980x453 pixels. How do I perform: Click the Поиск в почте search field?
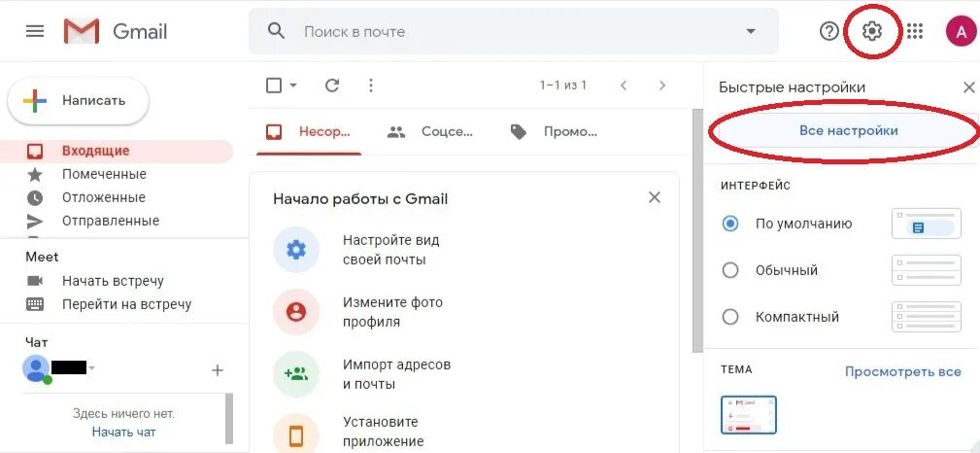point(514,31)
